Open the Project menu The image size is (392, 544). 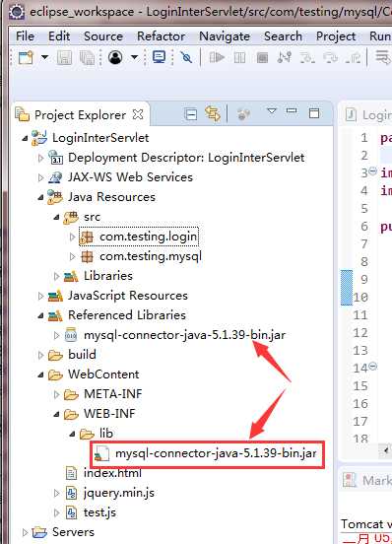click(336, 36)
